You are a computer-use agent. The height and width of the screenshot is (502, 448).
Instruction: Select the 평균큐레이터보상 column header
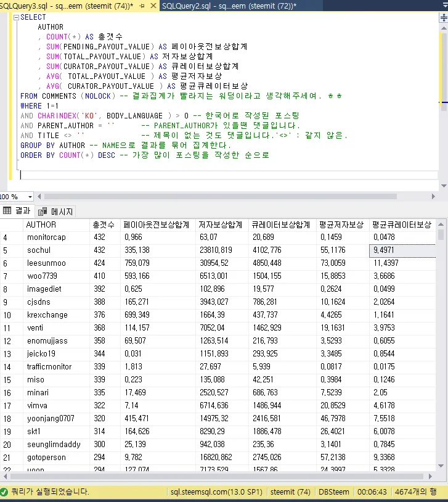click(x=402, y=224)
